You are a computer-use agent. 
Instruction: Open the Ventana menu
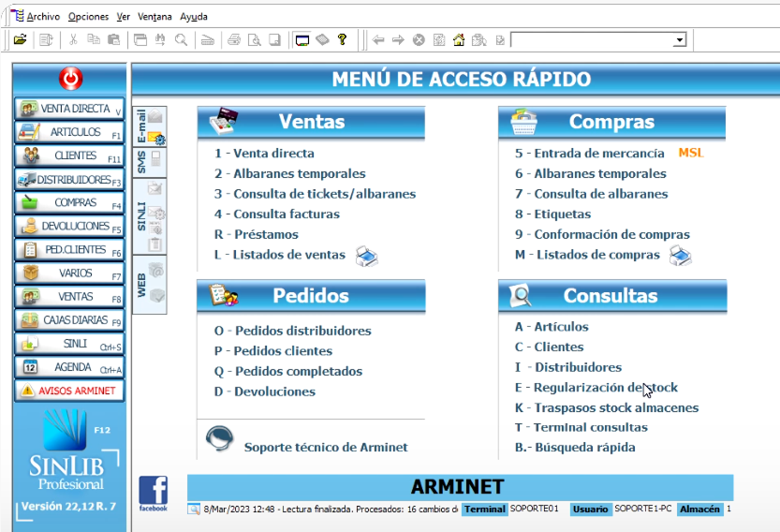coord(155,17)
